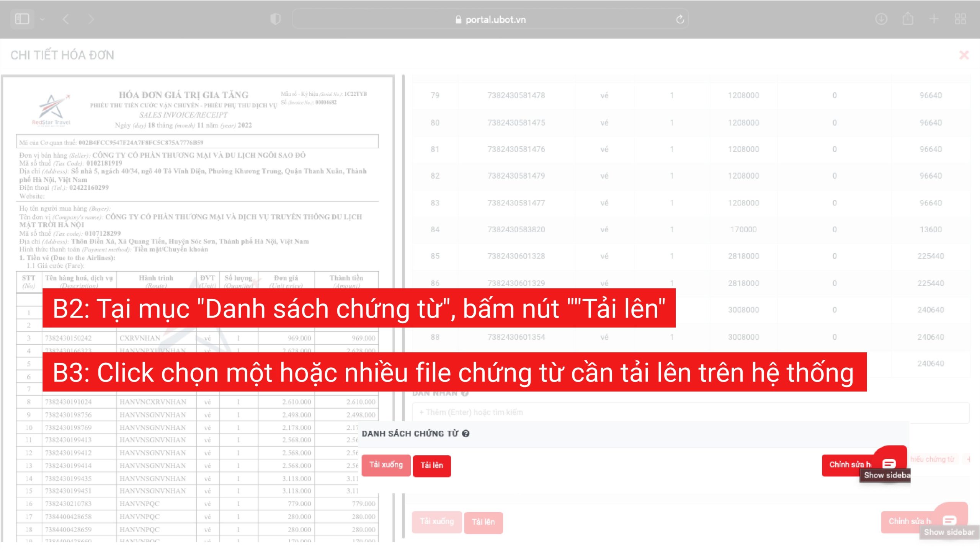Click the Share icon in Safari toolbar
This screenshot has height=551, width=980.
coord(908,19)
